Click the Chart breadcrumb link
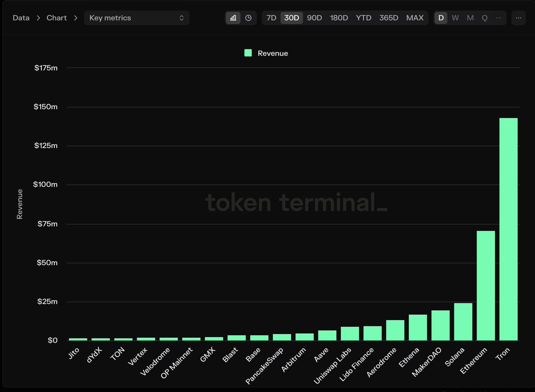 click(x=57, y=18)
